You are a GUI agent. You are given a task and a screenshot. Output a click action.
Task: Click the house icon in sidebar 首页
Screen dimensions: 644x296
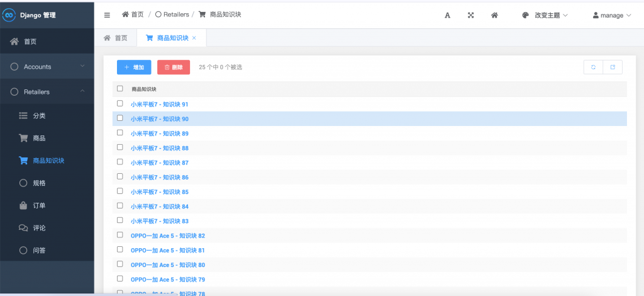tap(14, 42)
